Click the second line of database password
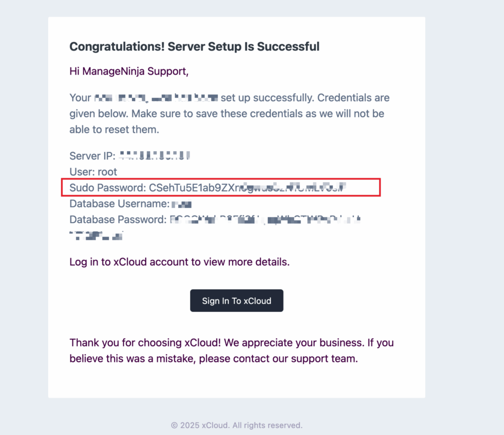 click(96, 236)
